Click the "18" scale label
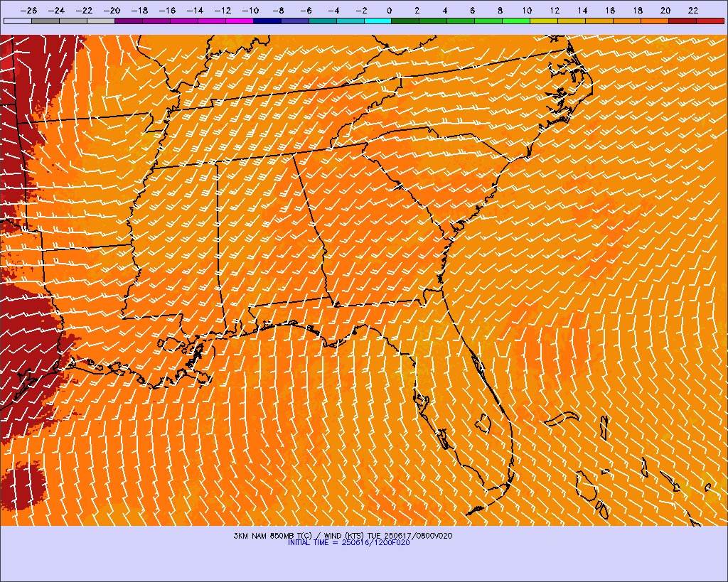 638,11
